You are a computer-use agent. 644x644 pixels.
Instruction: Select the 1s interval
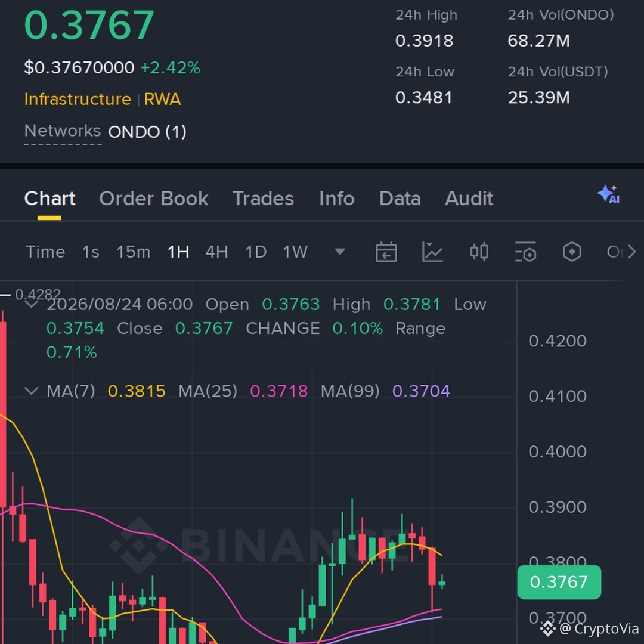pos(91,252)
